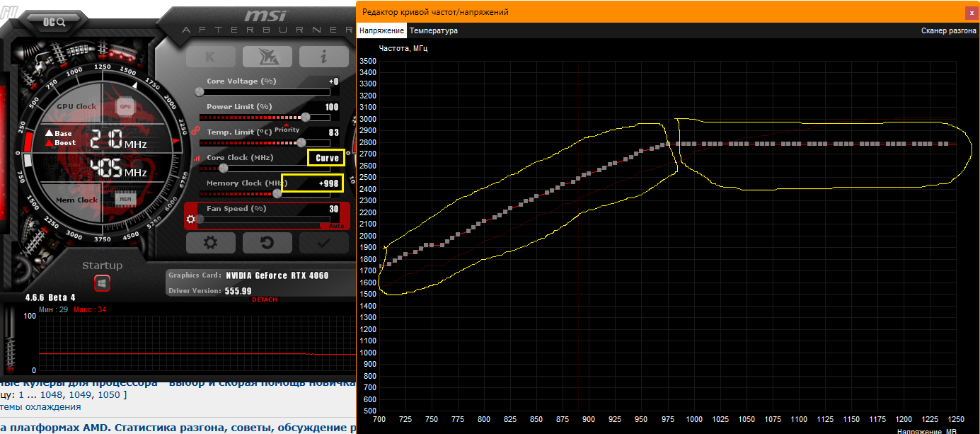The height and width of the screenshot is (434, 980).
Task: Click curve point near 975 mV, 2800 MHz
Action: click(668, 144)
